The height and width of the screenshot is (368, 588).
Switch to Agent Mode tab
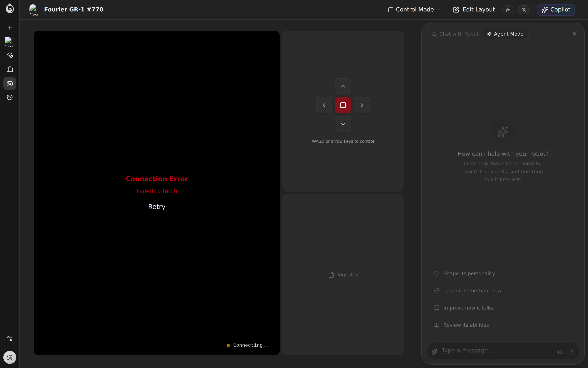pos(505,34)
